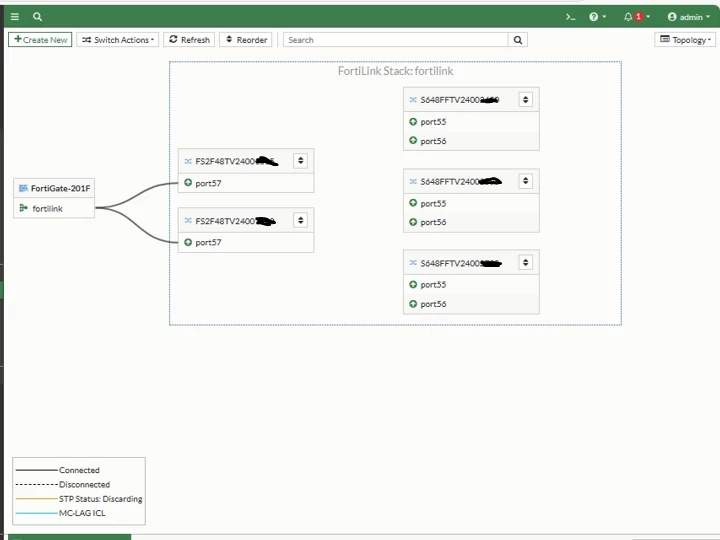720x540 pixels.
Task: Click the switch icon on first FS2F48TV switch
Action: tap(188, 161)
